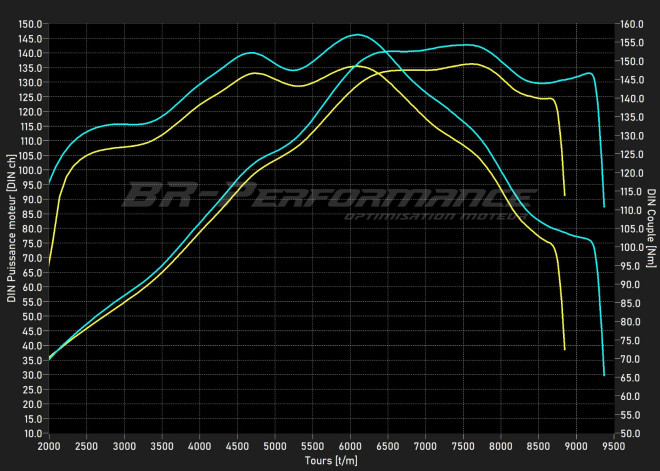This screenshot has height=471, width=660.
Task: Click the 'Optimisation moteur' watermark text
Action: [x=435, y=216]
